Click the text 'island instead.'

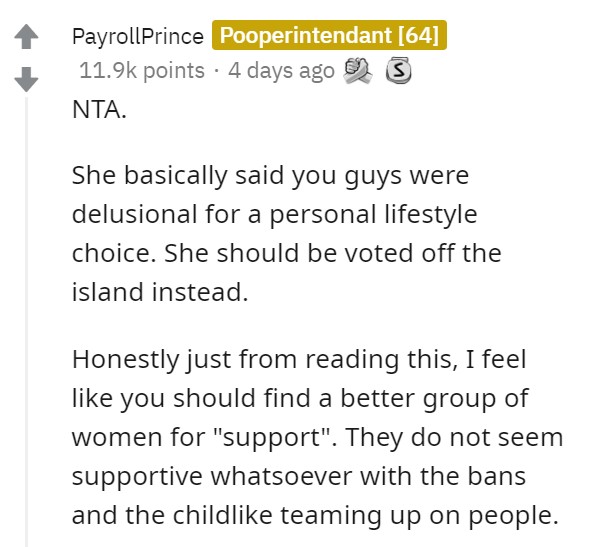160,292
